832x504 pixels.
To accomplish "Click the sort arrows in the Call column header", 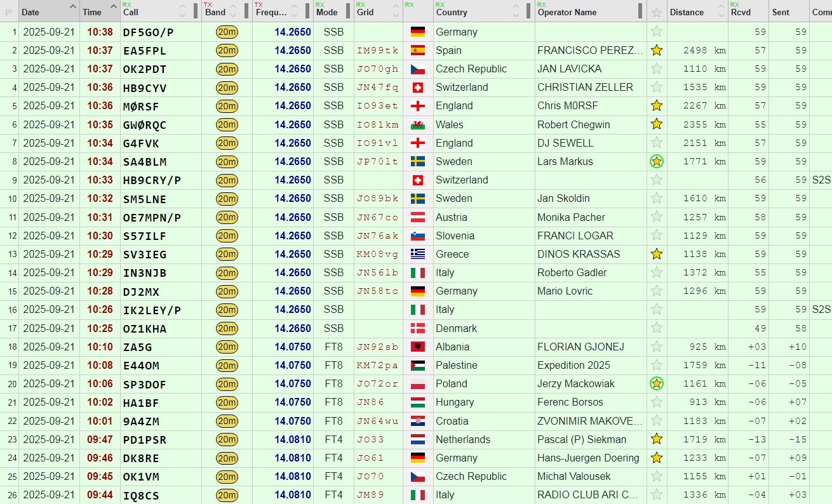I will coord(182,11).
